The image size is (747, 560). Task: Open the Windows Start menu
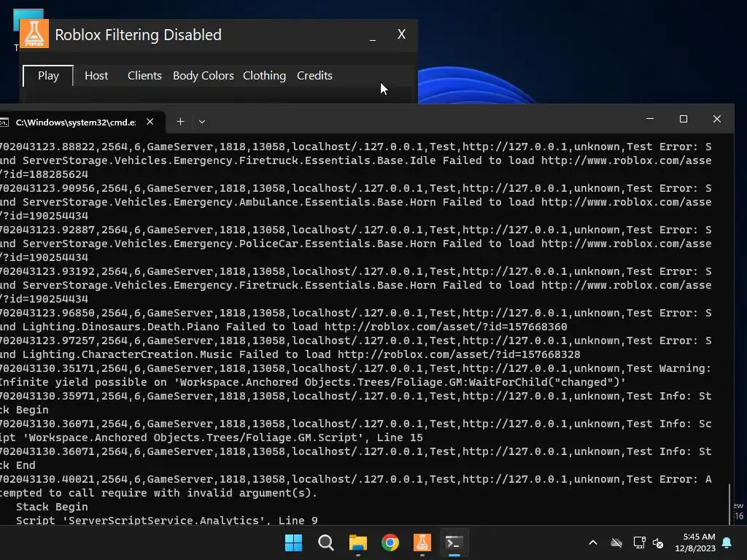point(293,542)
